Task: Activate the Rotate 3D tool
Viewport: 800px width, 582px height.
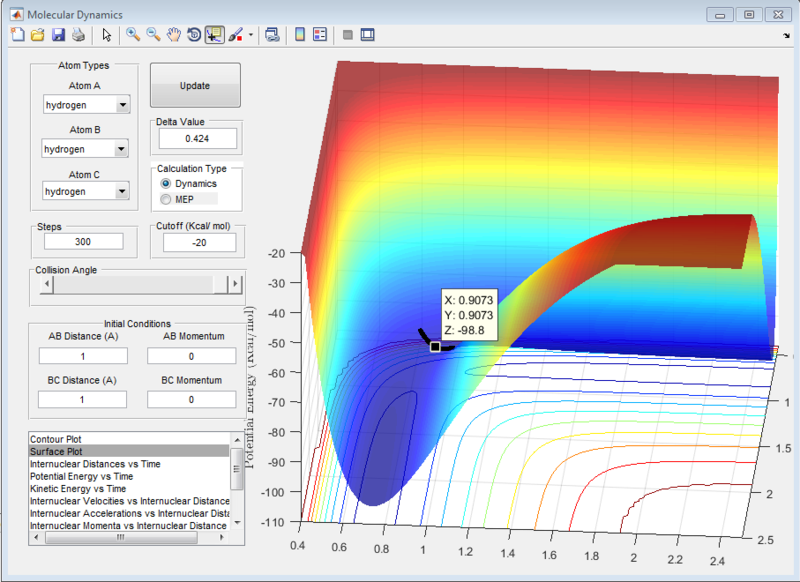Action: tap(193, 35)
